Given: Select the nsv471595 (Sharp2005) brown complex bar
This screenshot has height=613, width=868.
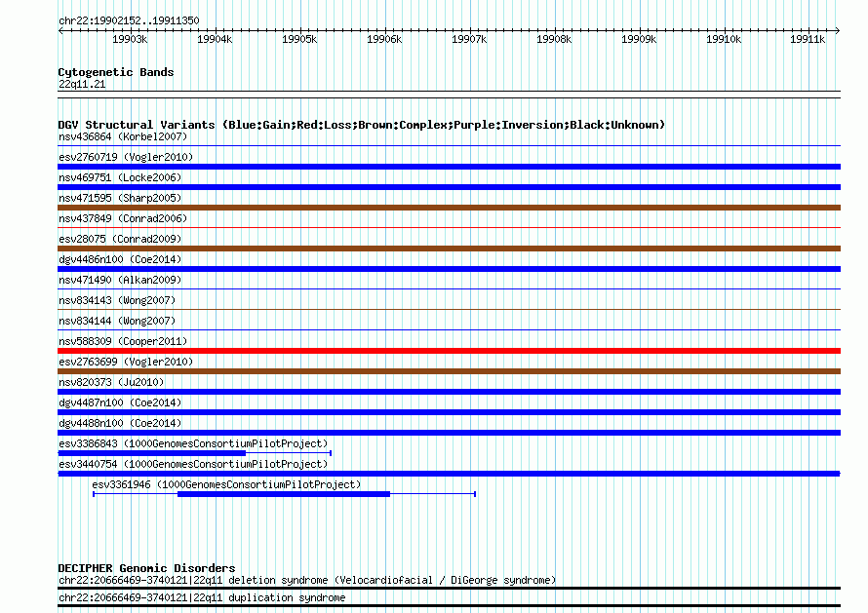Looking at the screenshot, I should [449, 208].
